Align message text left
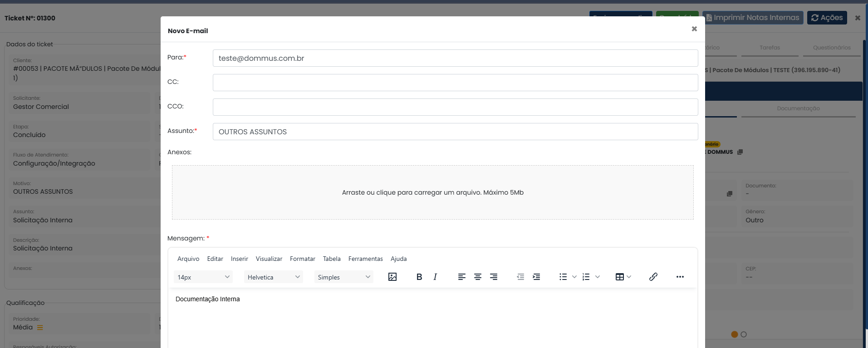868x348 pixels. pos(462,277)
